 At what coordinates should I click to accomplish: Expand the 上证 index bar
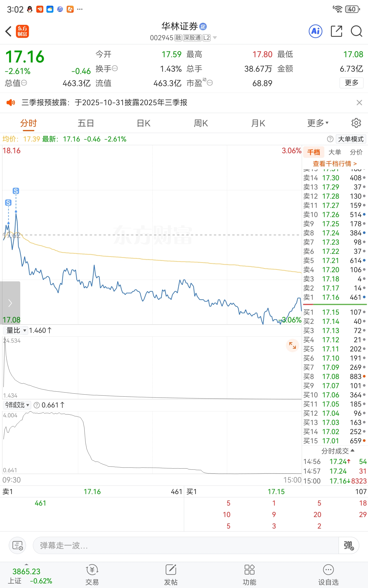(x=26, y=564)
